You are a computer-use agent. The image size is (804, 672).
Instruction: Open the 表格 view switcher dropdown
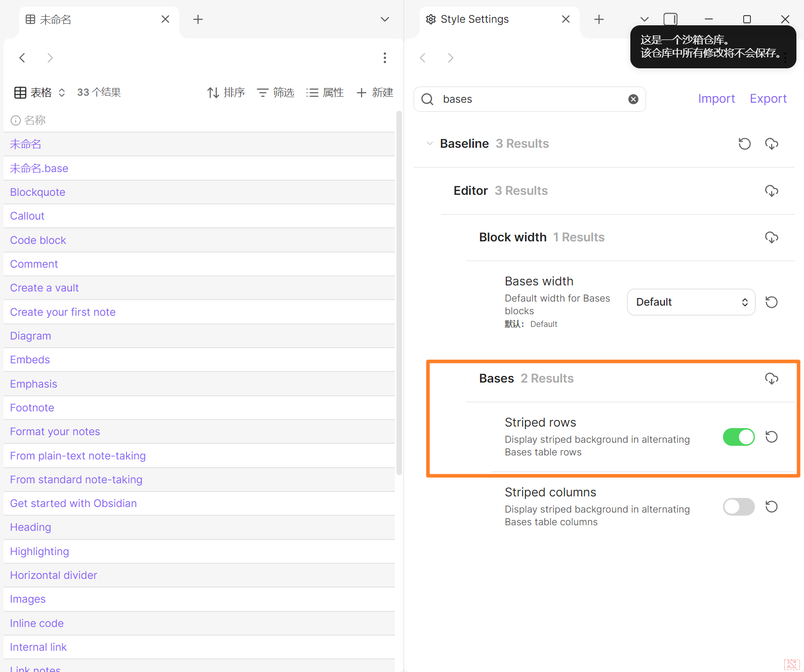coord(39,93)
